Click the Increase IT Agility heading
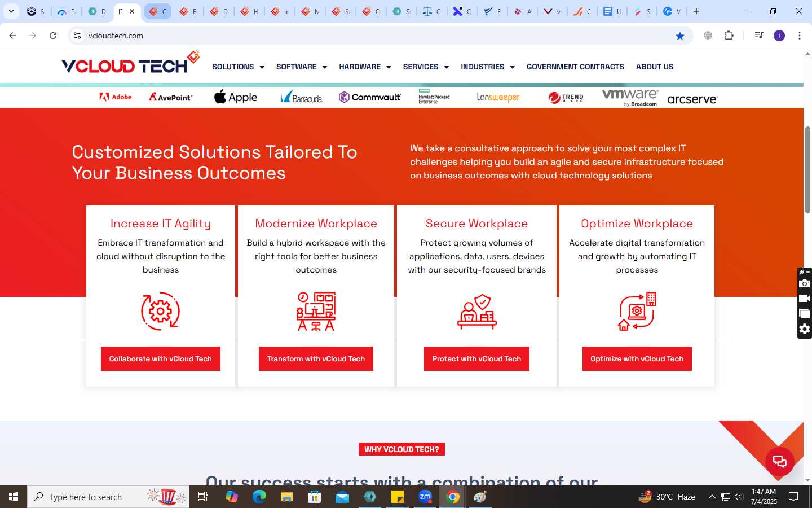 tap(161, 224)
